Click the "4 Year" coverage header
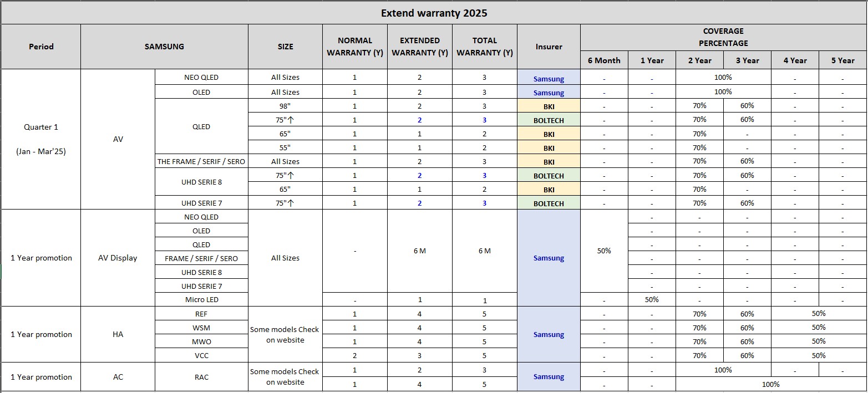Viewport: 868px width, 393px height. tap(795, 60)
